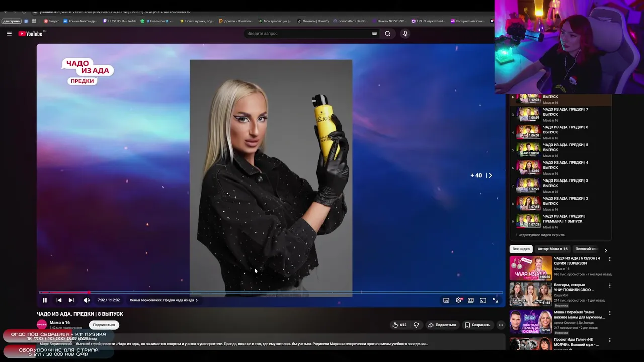Cast the video to a TV
Image resolution: width=644 pixels, height=362 pixels.
(x=483, y=300)
